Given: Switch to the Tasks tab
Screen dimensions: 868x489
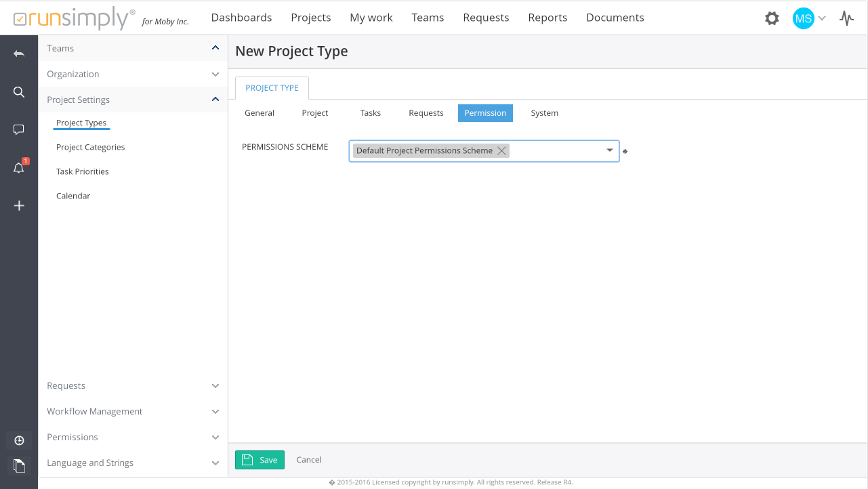Looking at the screenshot, I should 370,113.
